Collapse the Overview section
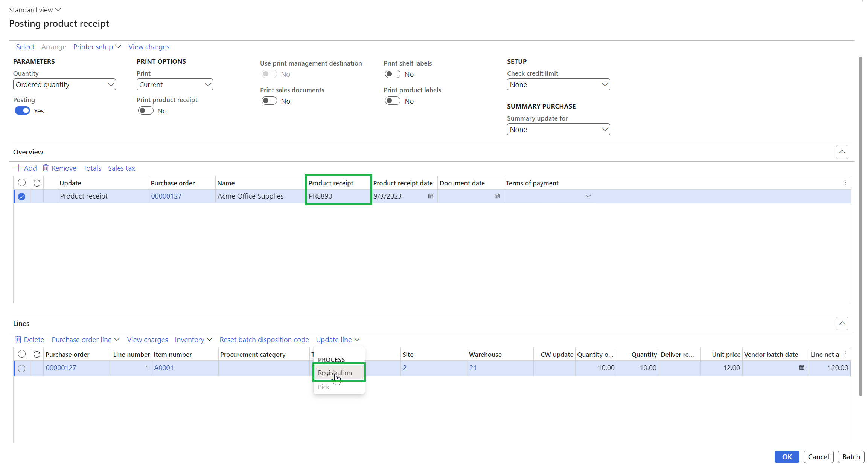This screenshot has width=868, height=468. point(842,152)
